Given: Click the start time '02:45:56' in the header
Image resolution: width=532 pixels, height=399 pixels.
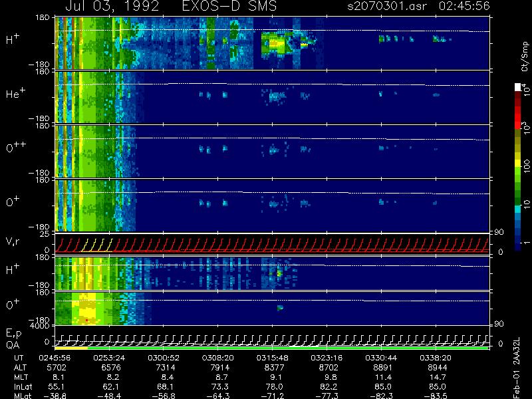Looking at the screenshot, I should click(464, 6).
